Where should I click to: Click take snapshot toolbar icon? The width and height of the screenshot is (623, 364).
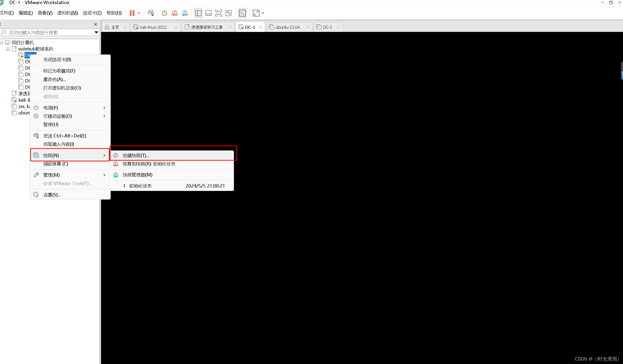pos(164,13)
